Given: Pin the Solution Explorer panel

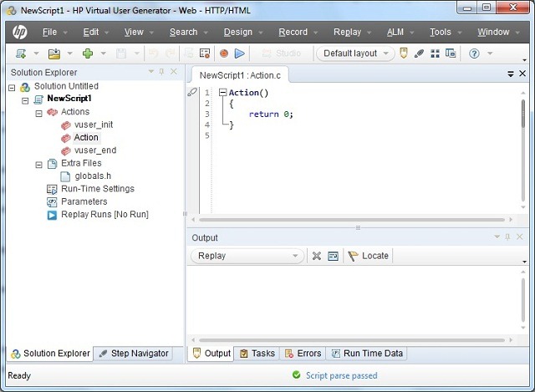Looking at the screenshot, I should pyautogui.click(x=161, y=72).
